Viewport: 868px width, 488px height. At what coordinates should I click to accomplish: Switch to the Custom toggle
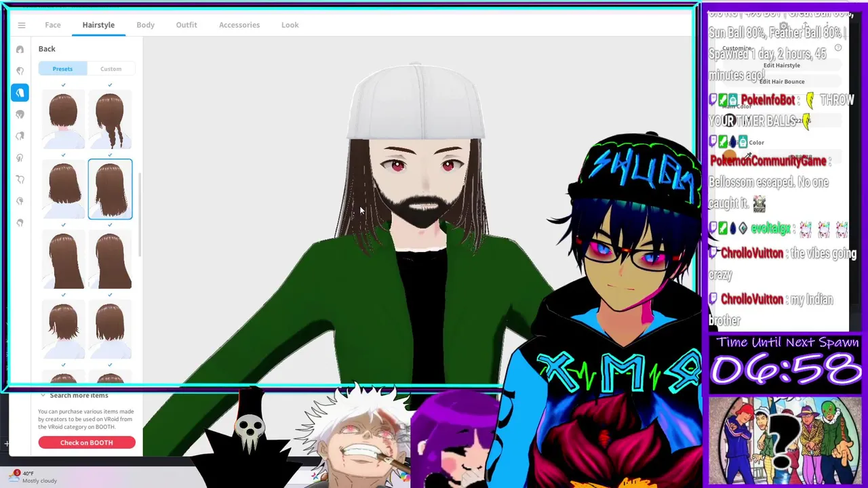[x=111, y=68]
